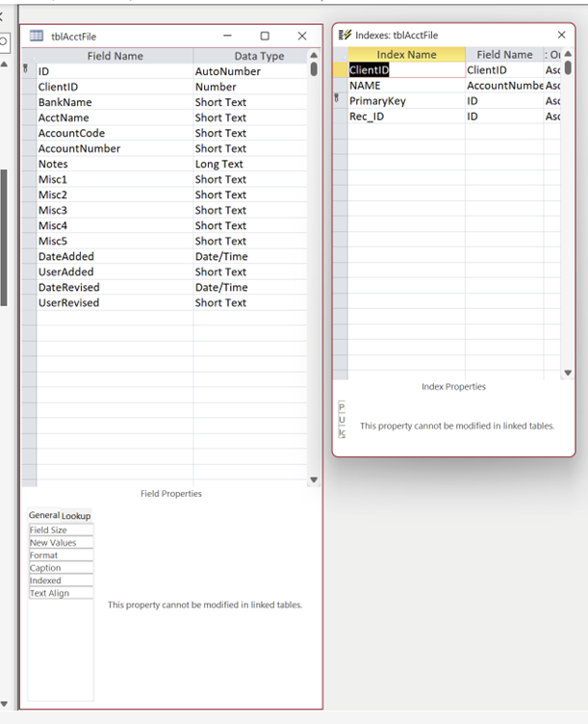Select the UserRevised field name
Image resolution: width=588 pixels, height=724 pixels.
115,303
